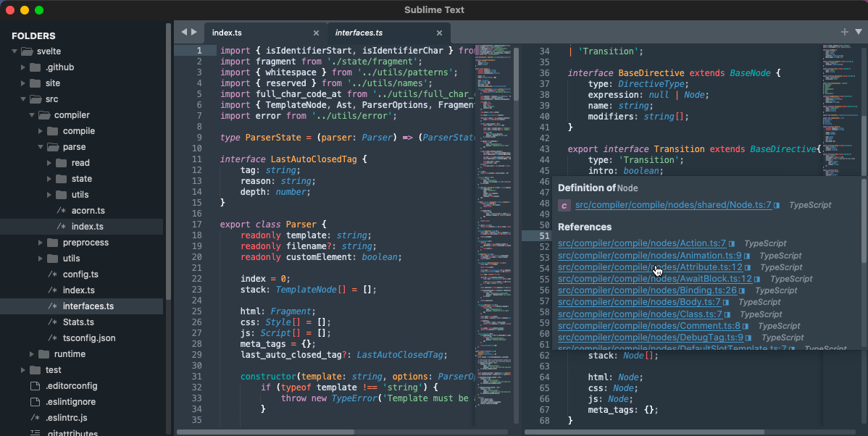This screenshot has width=868, height=436.
Task: Open Node.ts:7 definition in side-by-side icon
Action: point(777,205)
